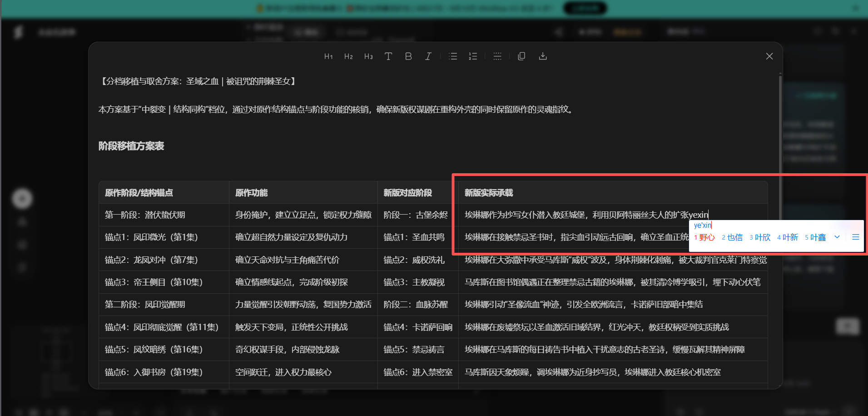Toggle bold formatting
868x416 pixels.
[408, 56]
